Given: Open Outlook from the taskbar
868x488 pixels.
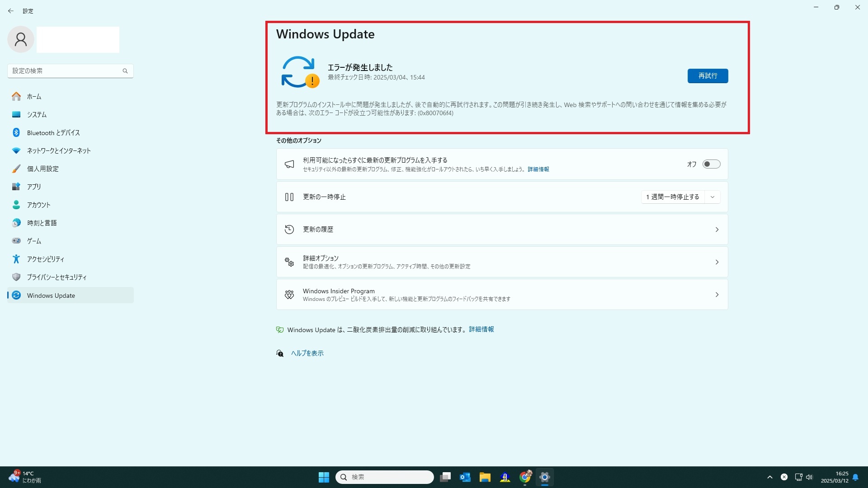Looking at the screenshot, I should (x=465, y=477).
